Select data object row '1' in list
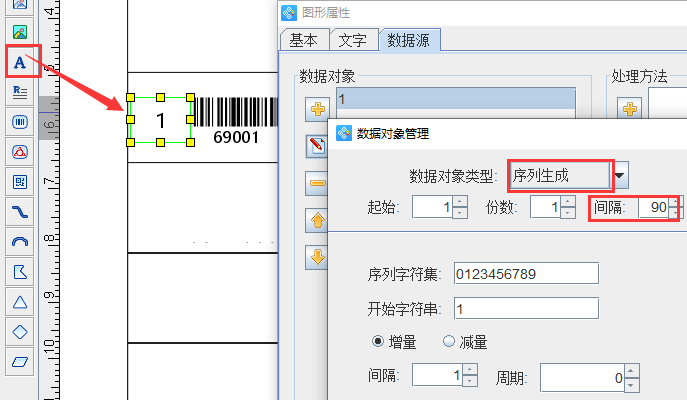Screen dimensions: 687x400 (456, 99)
